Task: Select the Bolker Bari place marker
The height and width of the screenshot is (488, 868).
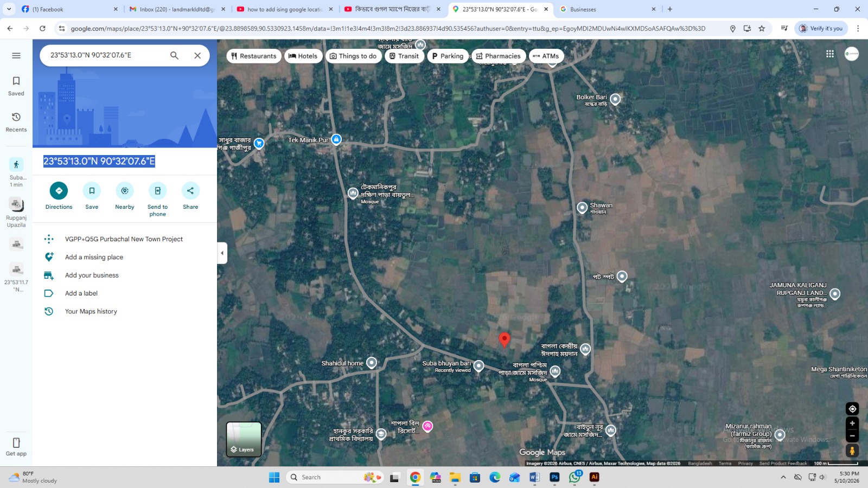Action: point(615,99)
